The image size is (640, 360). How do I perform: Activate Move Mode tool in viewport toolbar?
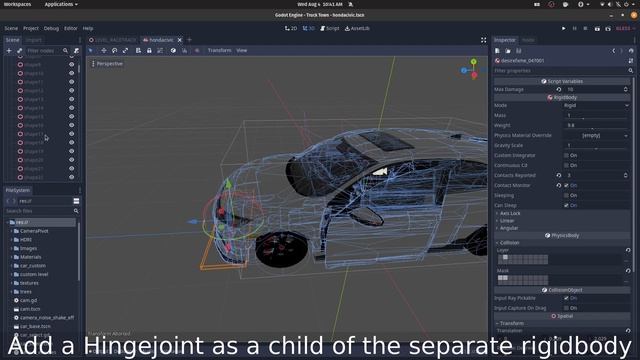[x=104, y=50]
